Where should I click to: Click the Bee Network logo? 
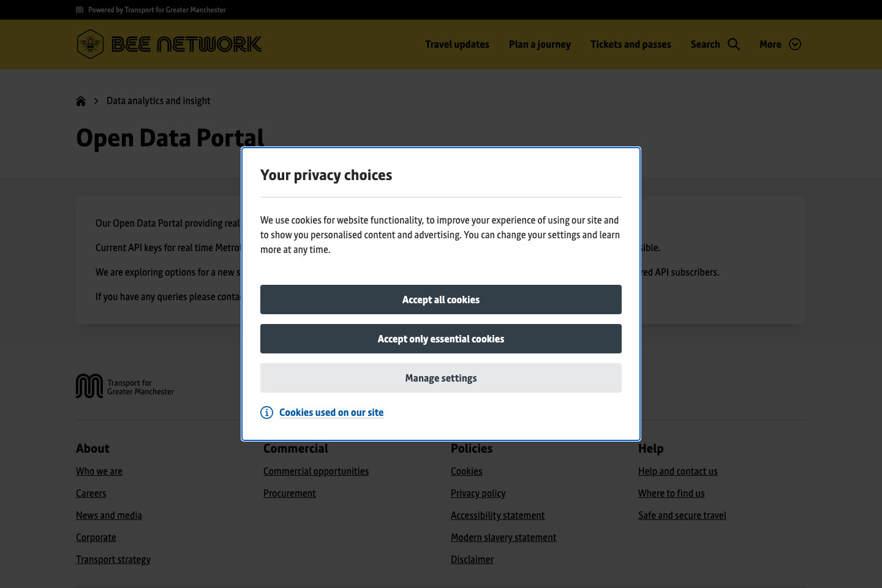tap(169, 44)
